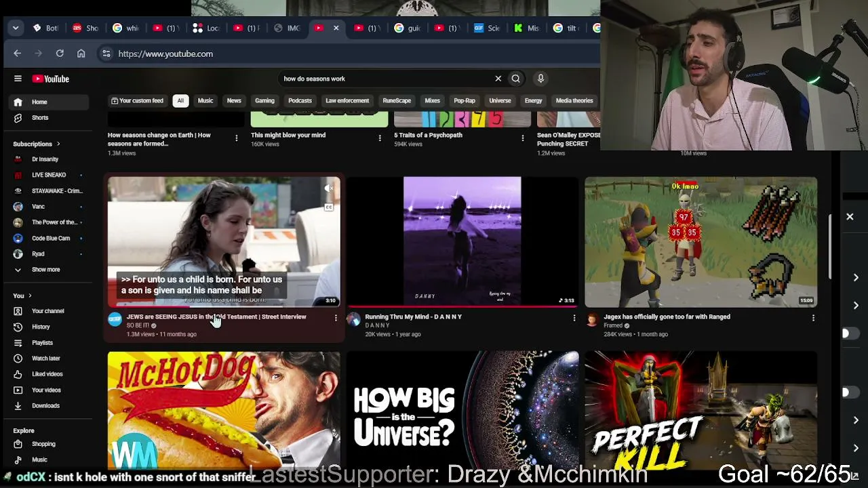
Task: Go back in browser history
Action: 18,54
